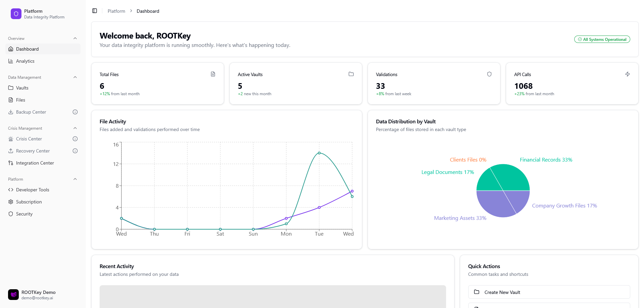Image resolution: width=644 pixels, height=308 pixels.
Task: Click the Dashboard breadcrumb
Action: click(x=148, y=11)
